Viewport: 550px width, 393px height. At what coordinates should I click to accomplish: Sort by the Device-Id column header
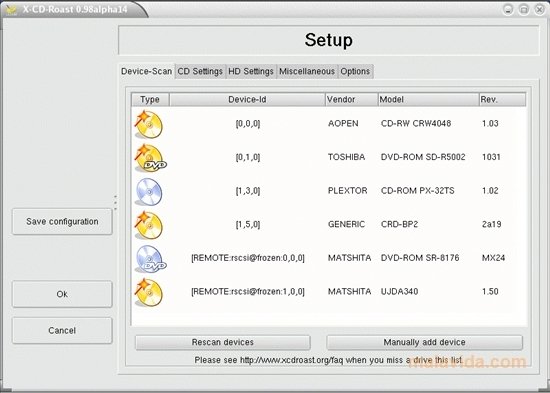[x=247, y=100]
